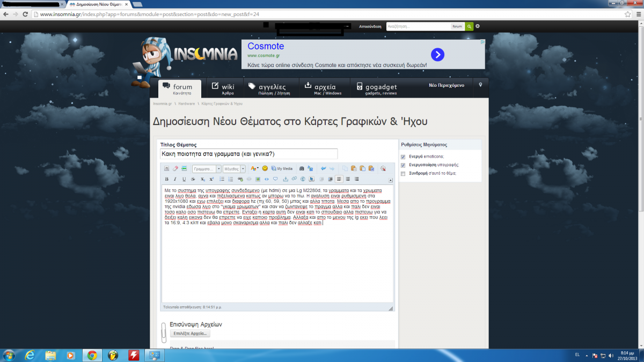Collapse the editor toolbar with the small arrow

click(x=390, y=180)
